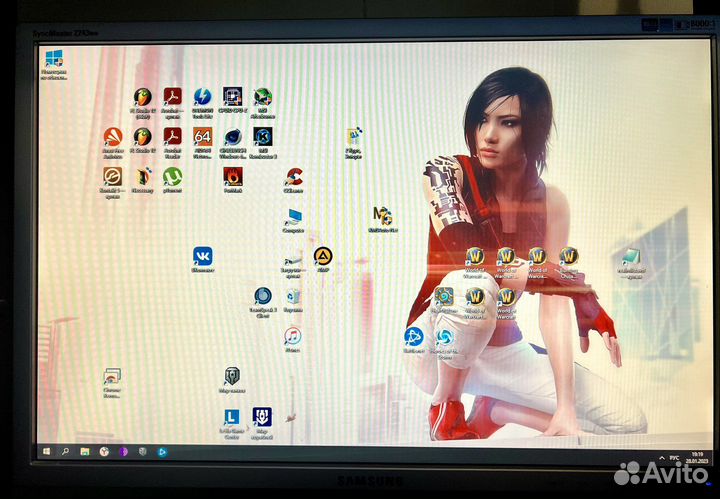Open the Мир кораблей anchor-shield icon
This screenshot has width=720, height=499.
tap(262, 417)
